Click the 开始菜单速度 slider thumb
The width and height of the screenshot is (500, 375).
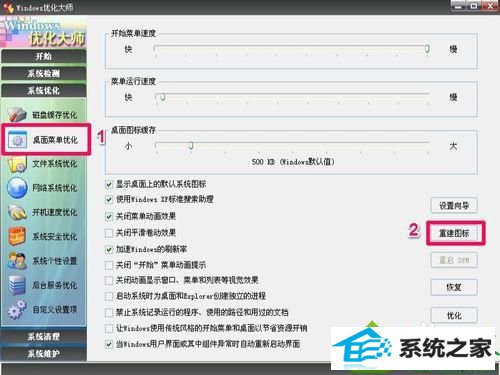pos(427,49)
